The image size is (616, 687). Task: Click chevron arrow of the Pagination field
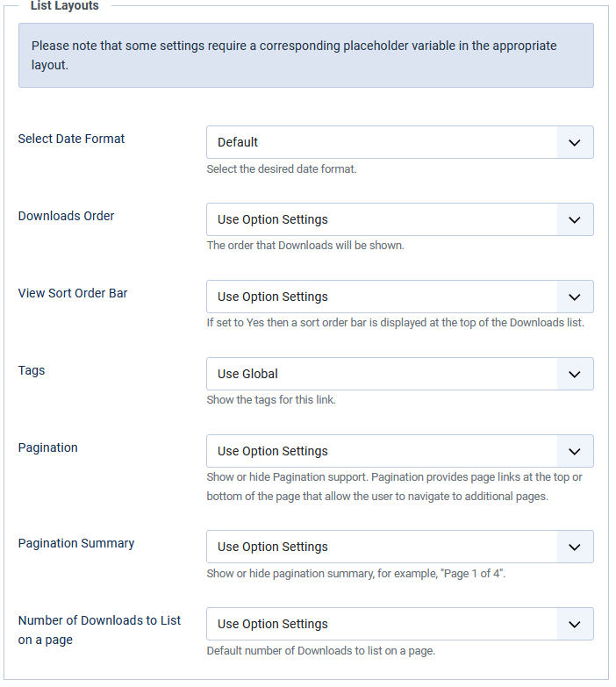(x=575, y=451)
